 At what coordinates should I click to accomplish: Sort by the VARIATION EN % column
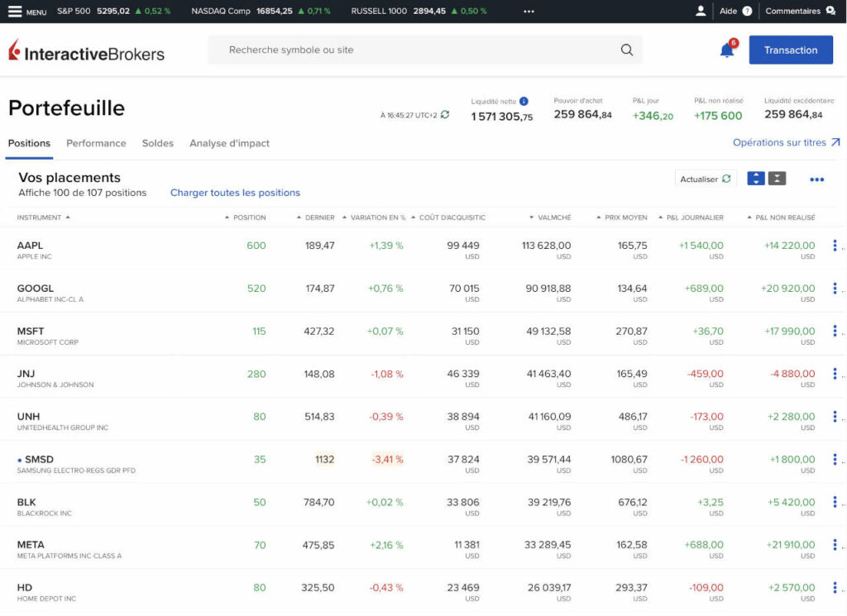(374, 217)
